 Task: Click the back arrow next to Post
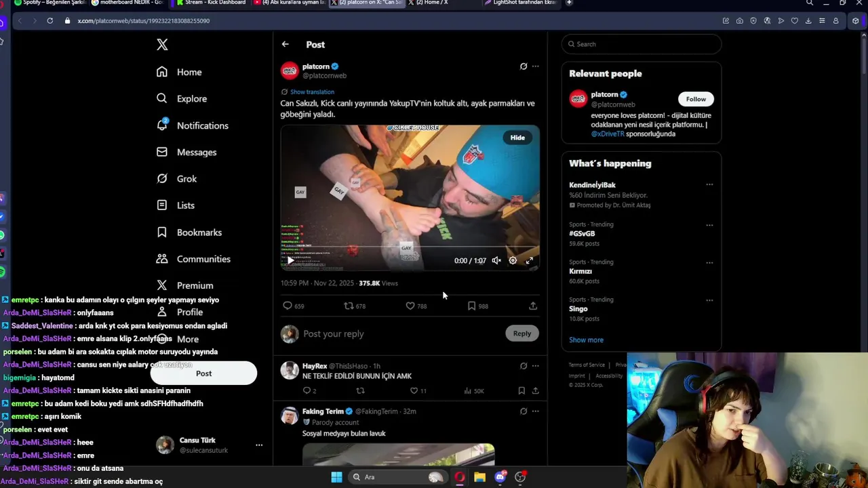[285, 44]
